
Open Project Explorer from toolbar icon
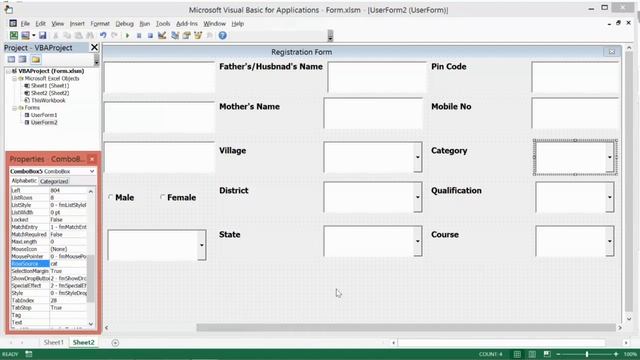pos(175,36)
